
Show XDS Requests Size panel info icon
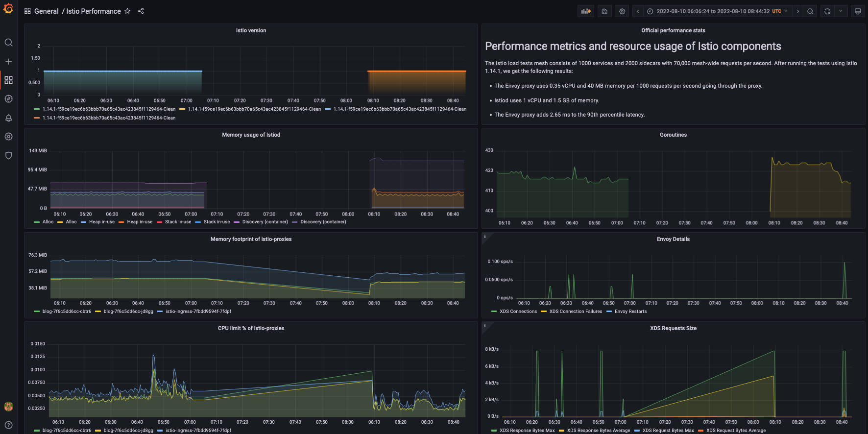485,326
